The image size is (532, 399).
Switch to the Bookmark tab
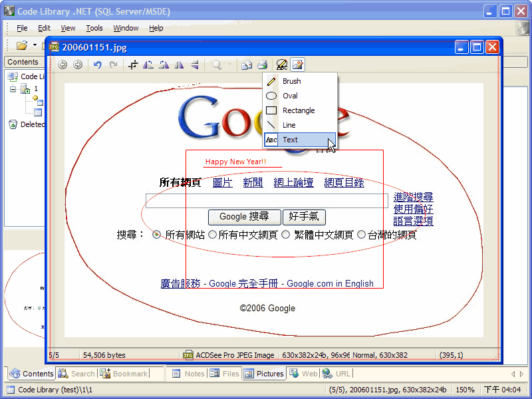point(124,374)
